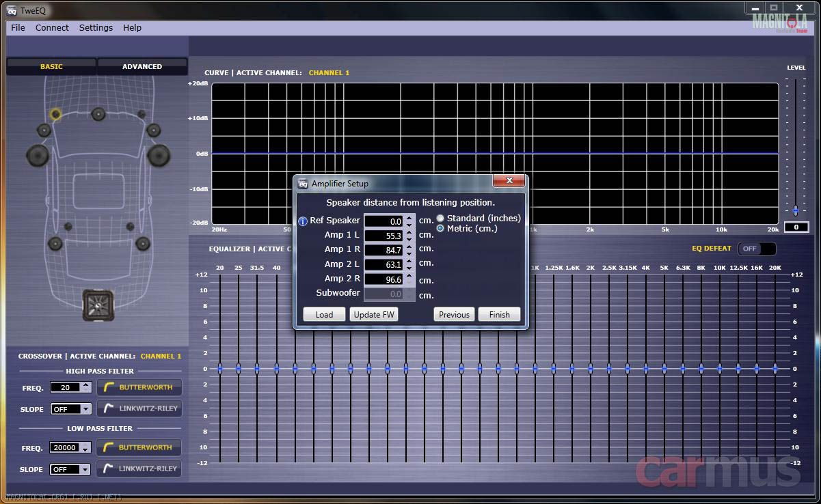Click the 4K equalizer band slider
The image size is (821, 504).
(x=646, y=368)
